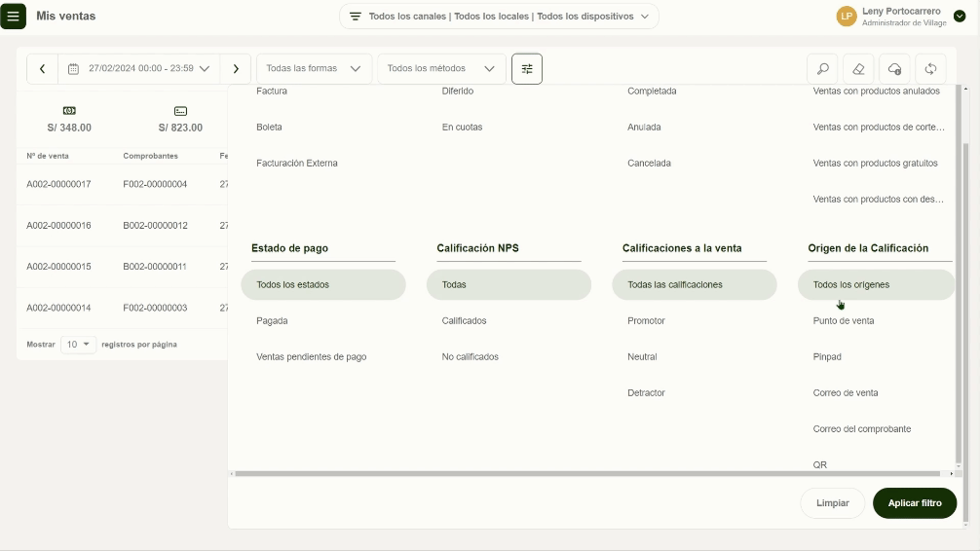This screenshot has height=551, width=980.
Task: Click comprobante F002-00000003
Action: pyautogui.click(x=155, y=308)
